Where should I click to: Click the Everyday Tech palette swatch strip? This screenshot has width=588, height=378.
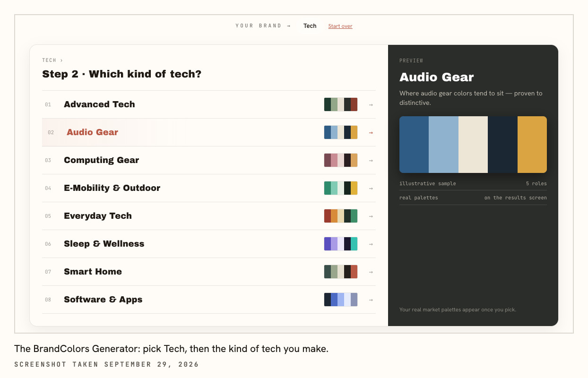click(341, 216)
